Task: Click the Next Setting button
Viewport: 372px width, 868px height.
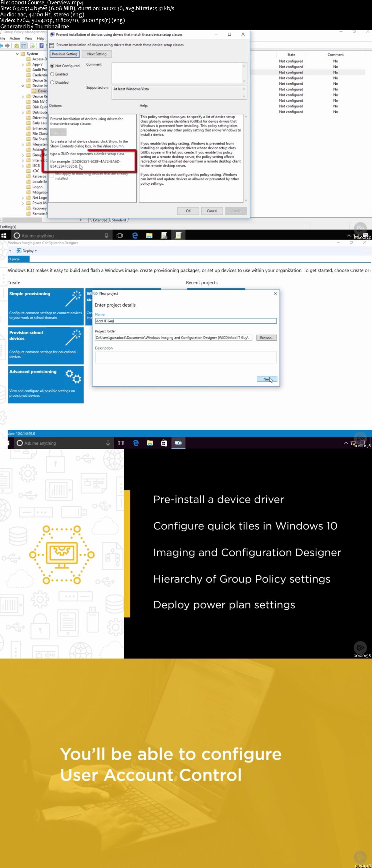Action: (97, 54)
